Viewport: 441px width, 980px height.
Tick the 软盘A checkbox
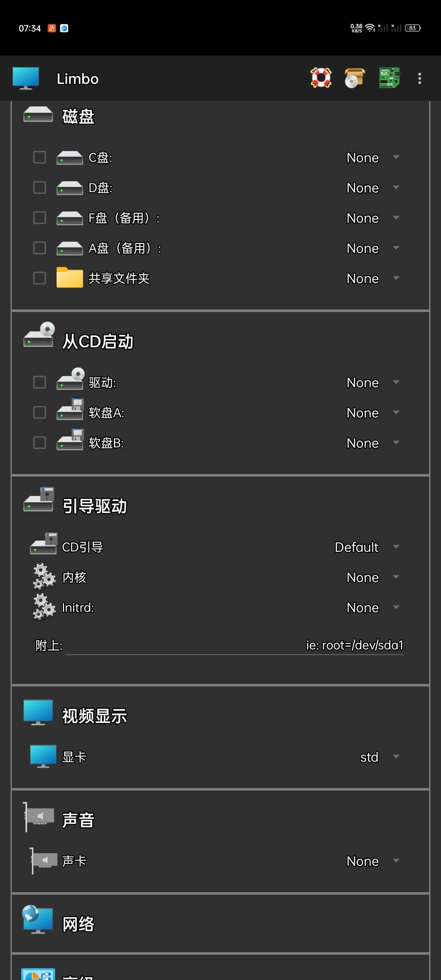(x=40, y=412)
